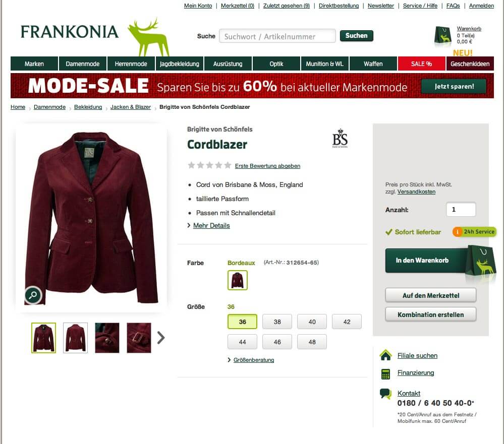Open the Damenmode menu
The height and width of the screenshot is (444, 504).
(83, 64)
